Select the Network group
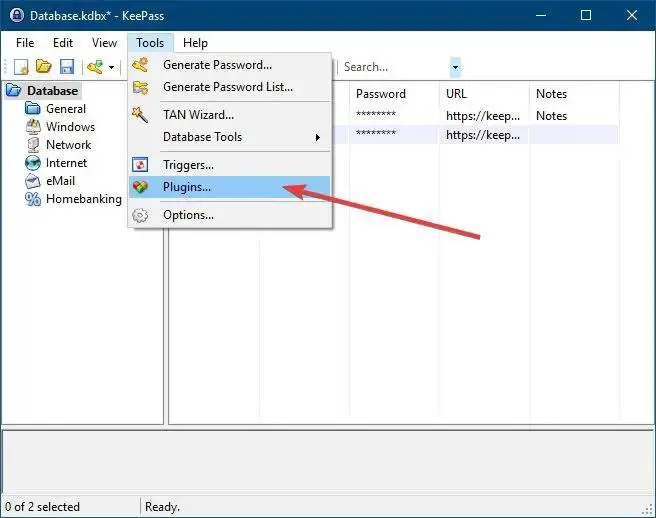The image size is (656, 518). [x=68, y=145]
